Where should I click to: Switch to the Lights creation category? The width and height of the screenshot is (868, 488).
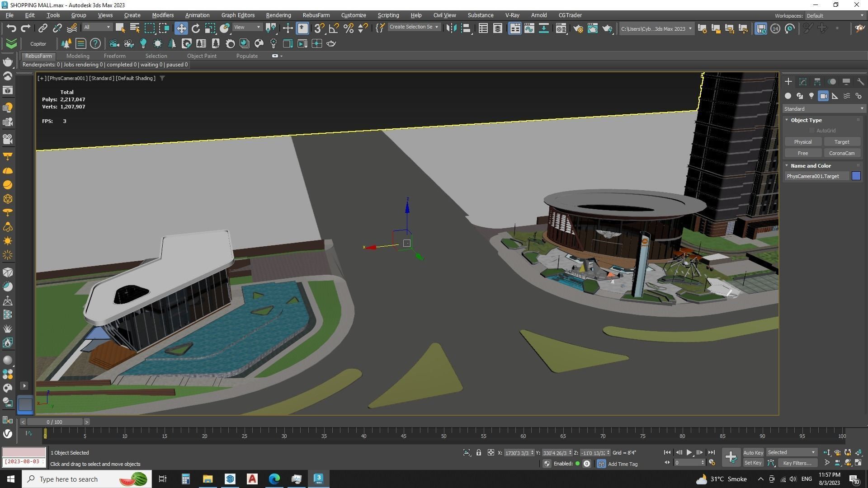click(x=811, y=96)
